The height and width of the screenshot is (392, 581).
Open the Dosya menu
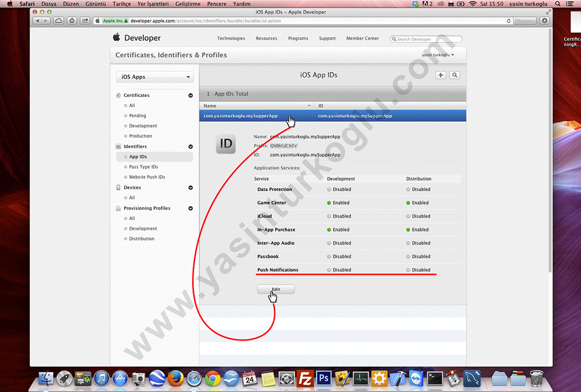click(49, 3)
